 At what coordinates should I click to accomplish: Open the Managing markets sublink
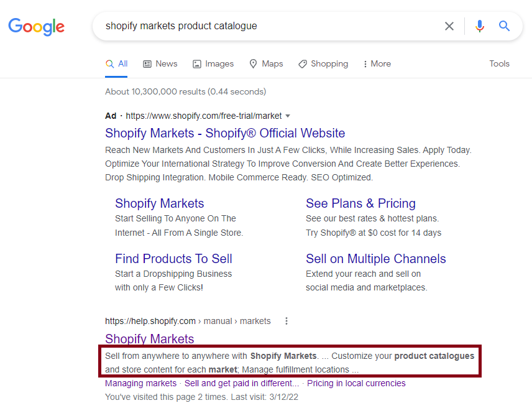click(140, 383)
